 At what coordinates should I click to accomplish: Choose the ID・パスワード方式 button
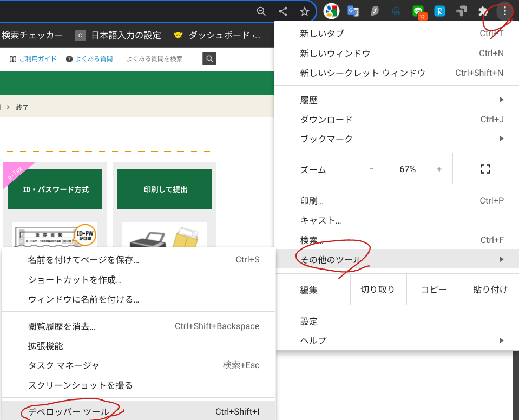(x=55, y=189)
